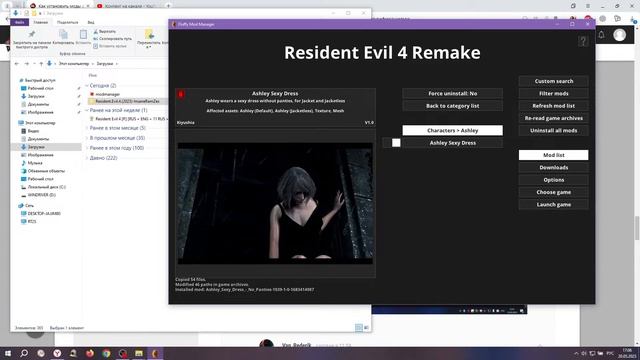Open Chrome from taskbar
This screenshot has height=360, width=640.
[x=106, y=353]
